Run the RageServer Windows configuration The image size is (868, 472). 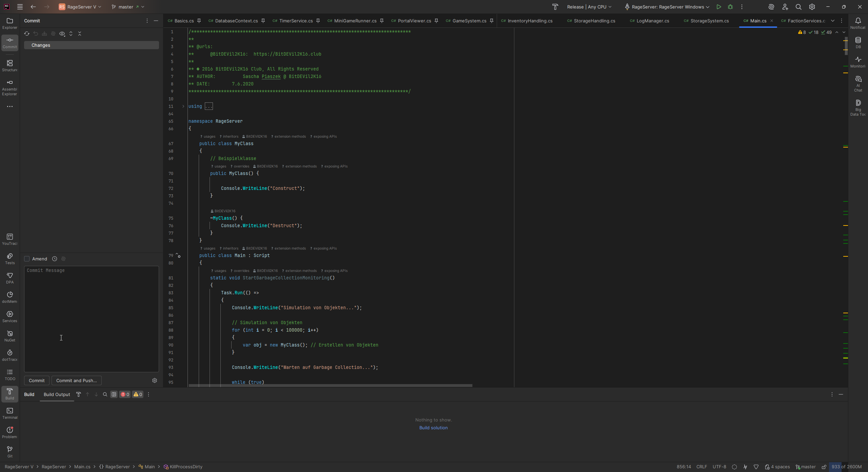(719, 6)
